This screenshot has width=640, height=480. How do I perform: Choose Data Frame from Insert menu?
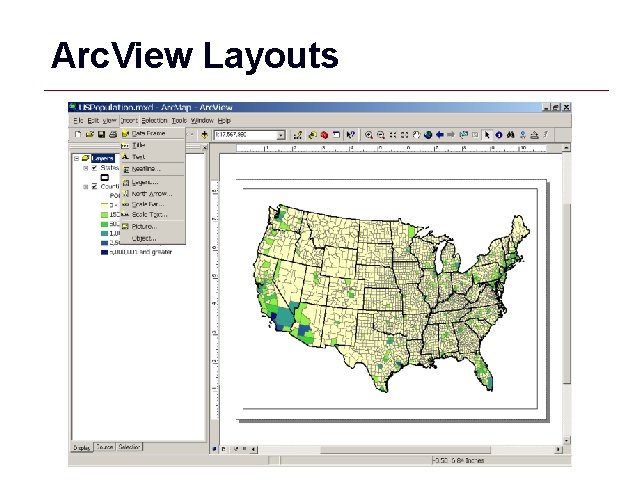(x=153, y=133)
